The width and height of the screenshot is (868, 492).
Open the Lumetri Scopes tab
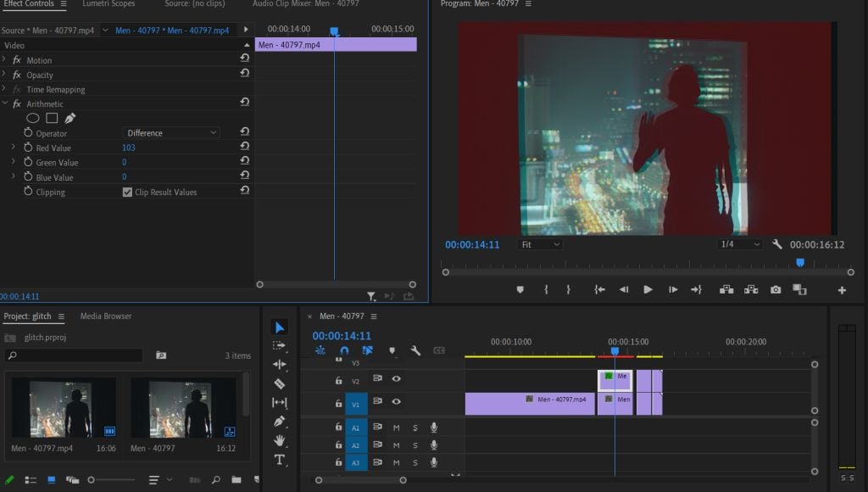[108, 4]
